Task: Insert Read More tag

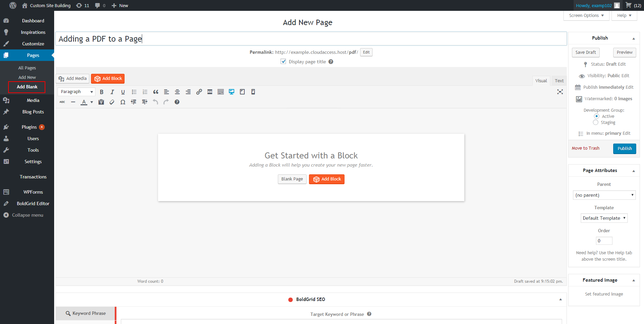Action: (210, 92)
